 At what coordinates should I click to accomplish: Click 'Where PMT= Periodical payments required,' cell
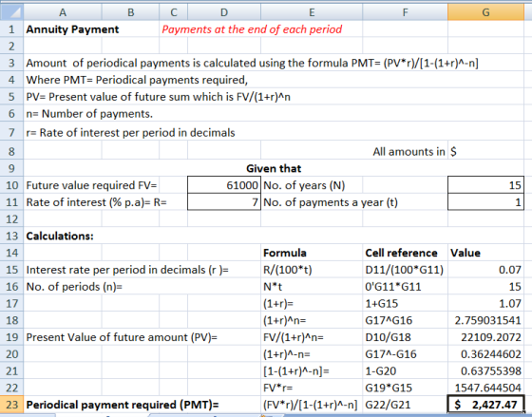pos(137,80)
